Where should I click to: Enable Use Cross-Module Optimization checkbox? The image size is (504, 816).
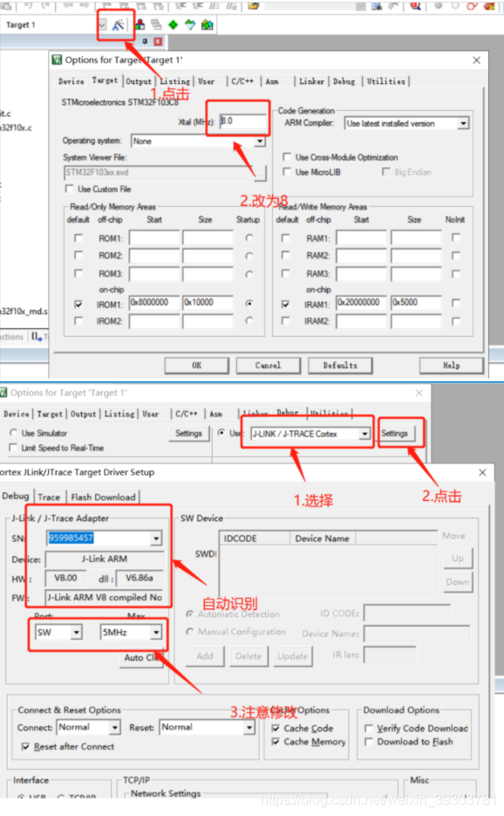287,156
